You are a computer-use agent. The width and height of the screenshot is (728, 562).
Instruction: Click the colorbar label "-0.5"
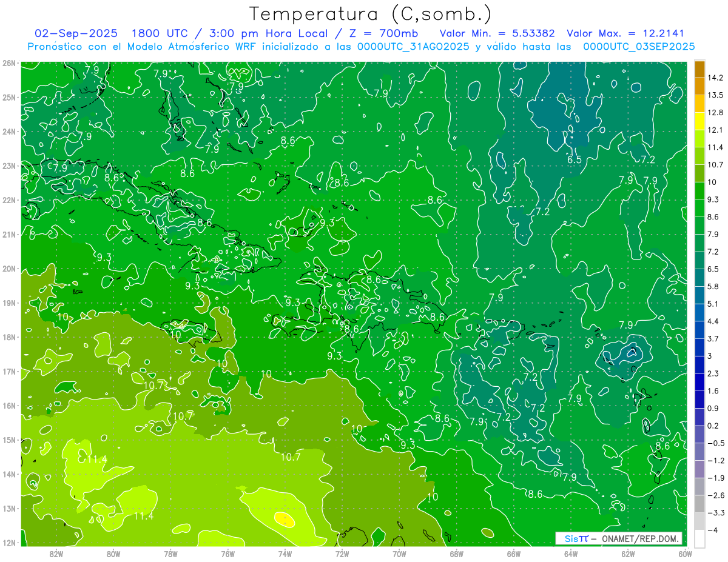pos(716,443)
